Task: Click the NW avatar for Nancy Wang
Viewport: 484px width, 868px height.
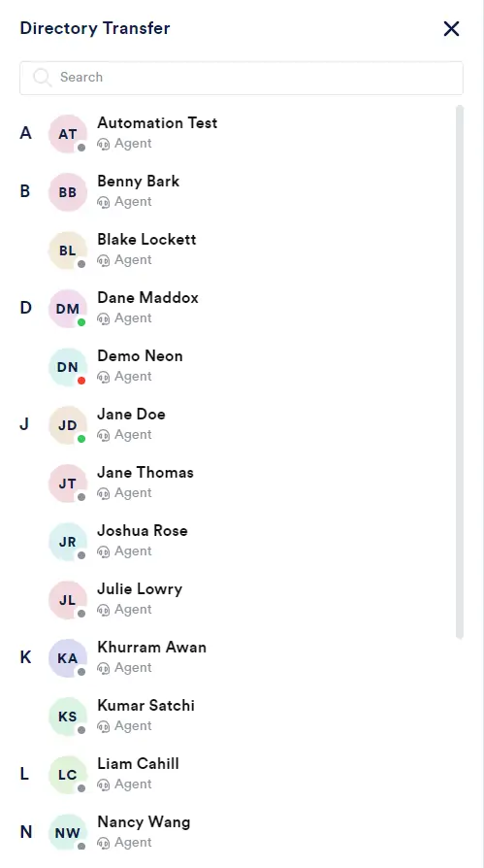Action: (x=68, y=833)
